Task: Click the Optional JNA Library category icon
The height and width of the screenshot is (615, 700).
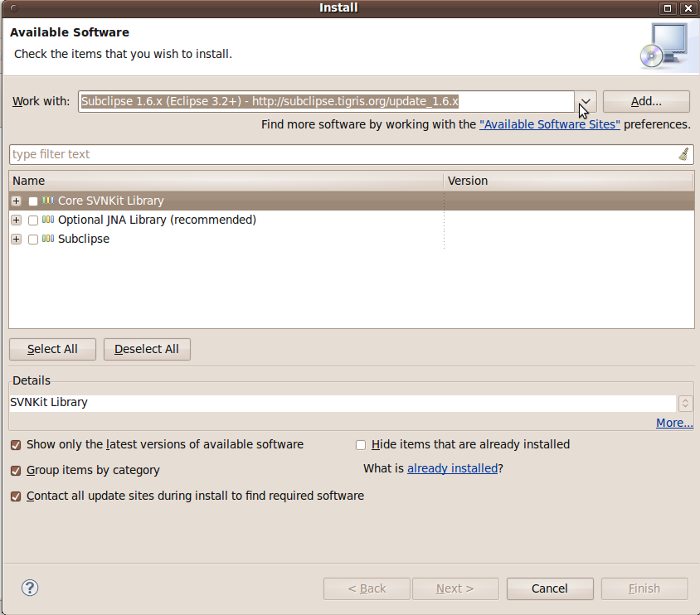Action: tap(48, 220)
